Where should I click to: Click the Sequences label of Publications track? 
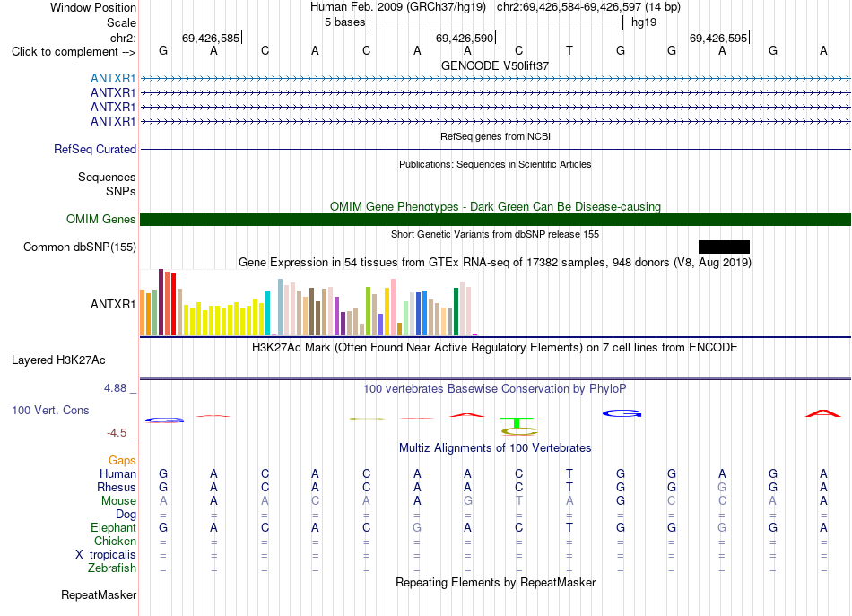point(107,177)
